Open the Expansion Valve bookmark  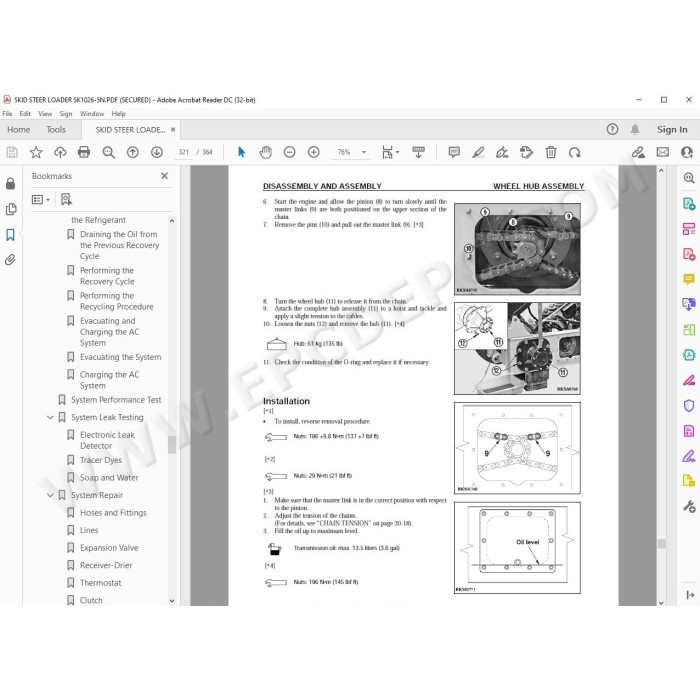[109, 548]
